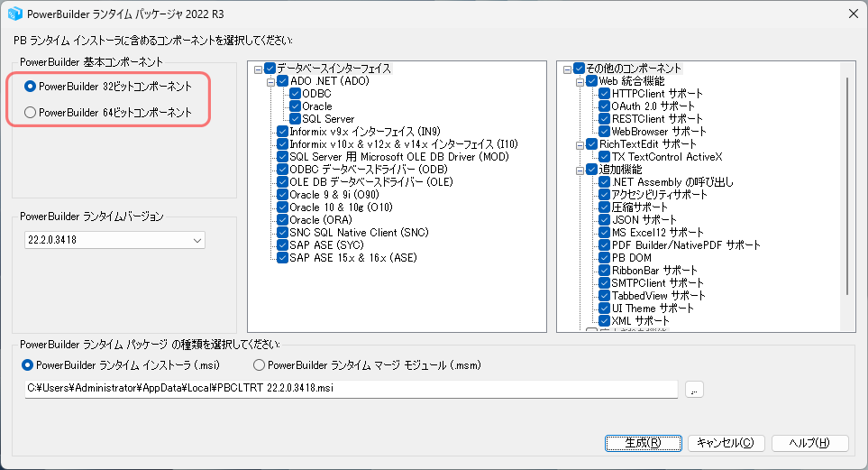The width and height of the screenshot is (868, 470).
Task: Click the 生成(R) button
Action: (x=643, y=443)
